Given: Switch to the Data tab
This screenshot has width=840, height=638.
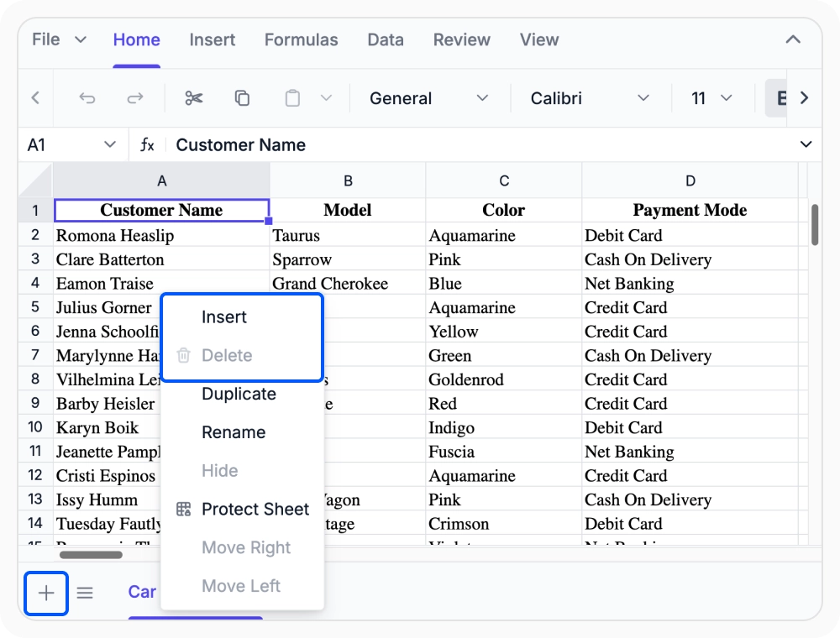Looking at the screenshot, I should pyautogui.click(x=386, y=39).
